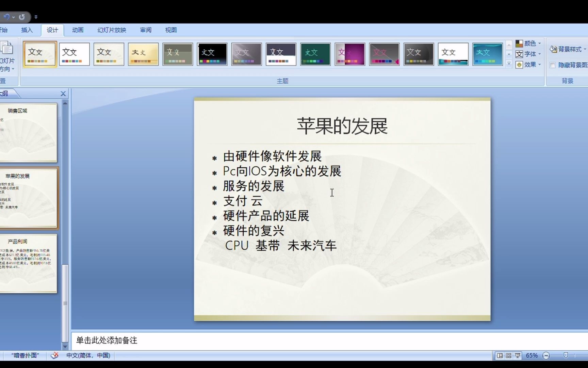The image size is (588, 368).
Task: Apply the sixth black theme thumbnail
Action: (x=212, y=54)
